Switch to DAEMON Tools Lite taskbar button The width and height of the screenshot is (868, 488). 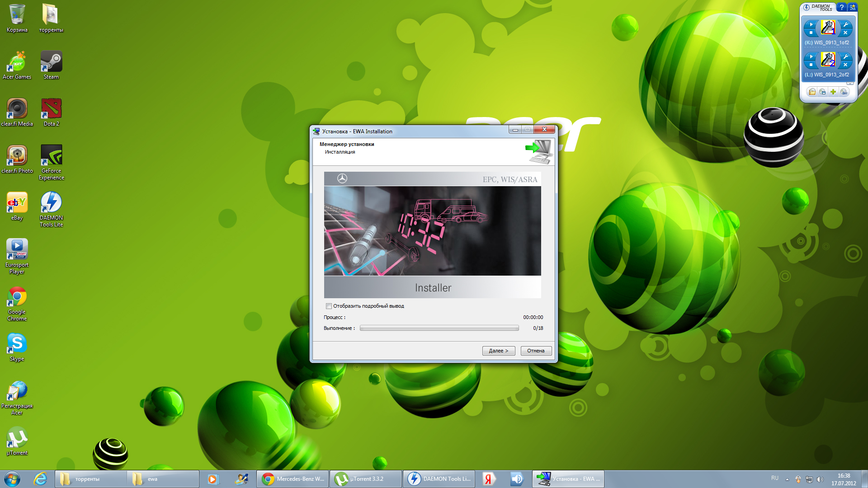coord(439,479)
